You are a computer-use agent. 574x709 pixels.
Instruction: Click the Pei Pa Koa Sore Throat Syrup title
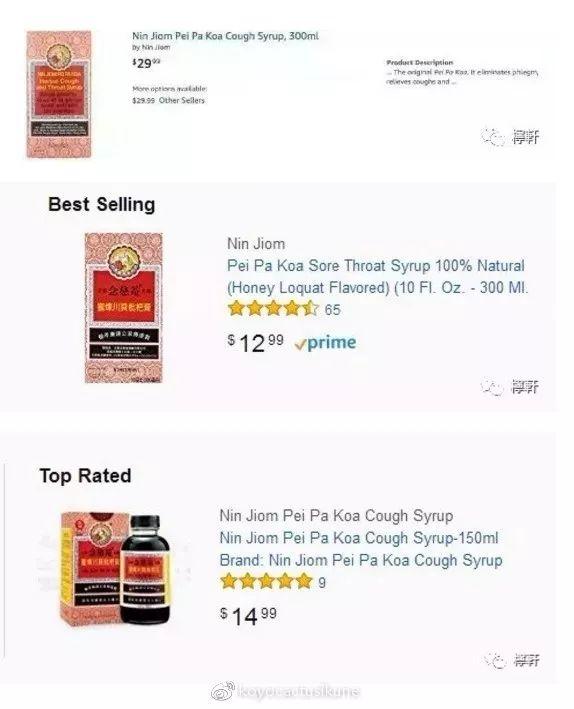click(x=377, y=276)
